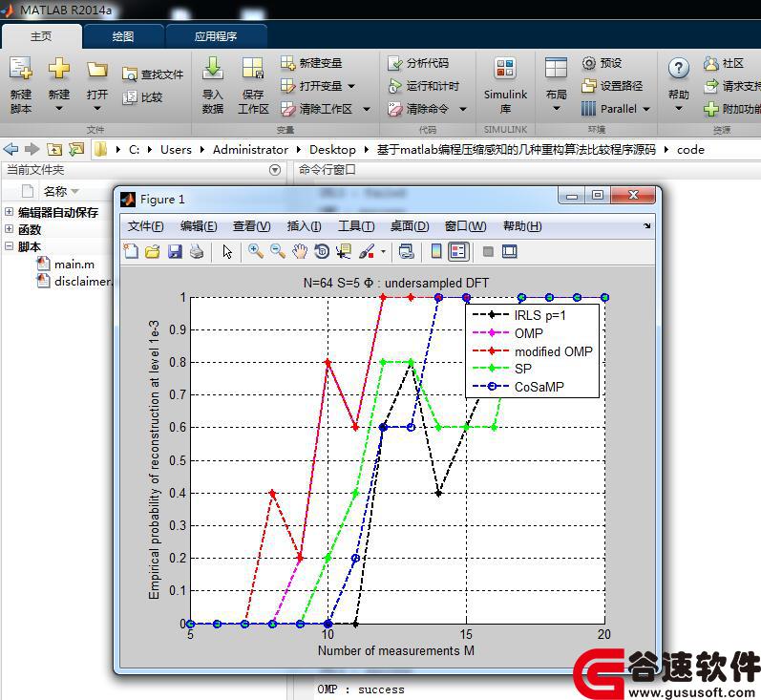Viewport: 761px width, 700px height.
Task: Expand 函数 tree node
Action: (9, 228)
